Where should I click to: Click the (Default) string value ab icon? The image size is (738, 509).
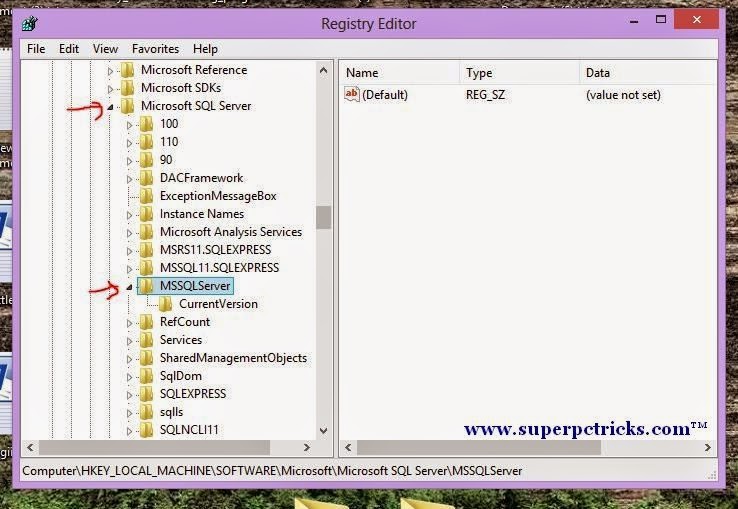click(x=352, y=94)
